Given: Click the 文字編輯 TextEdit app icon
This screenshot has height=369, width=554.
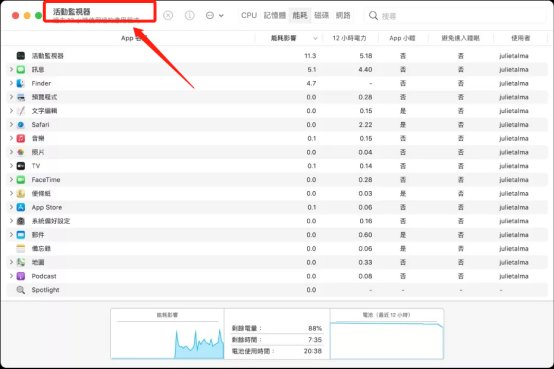Looking at the screenshot, I should [21, 111].
